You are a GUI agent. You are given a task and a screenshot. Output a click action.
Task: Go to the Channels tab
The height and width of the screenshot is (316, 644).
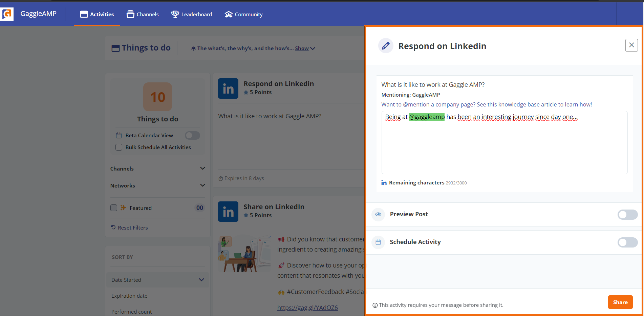coord(143,14)
